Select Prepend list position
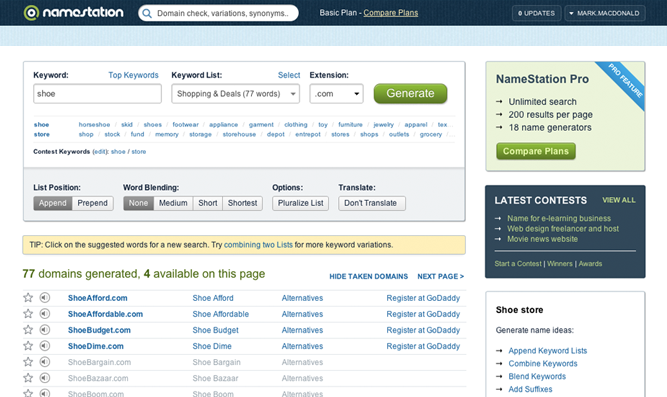667x397 pixels. click(x=93, y=203)
